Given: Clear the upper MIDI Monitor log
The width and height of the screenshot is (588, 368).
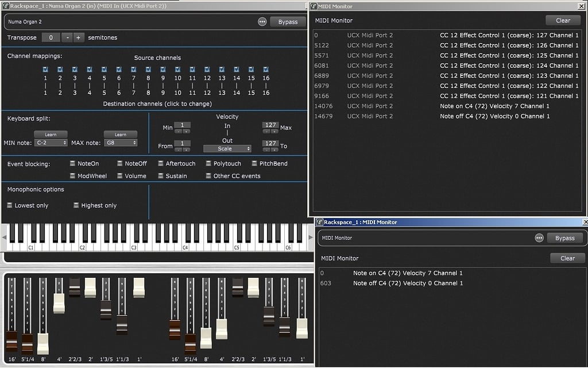Looking at the screenshot, I should point(563,20).
